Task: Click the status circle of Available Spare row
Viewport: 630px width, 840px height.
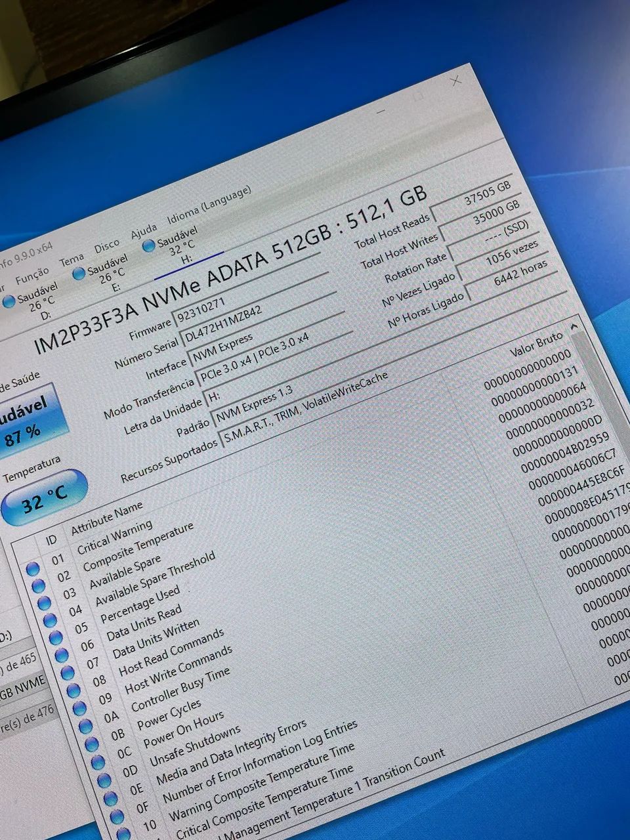Action: pyautogui.click(x=44, y=603)
